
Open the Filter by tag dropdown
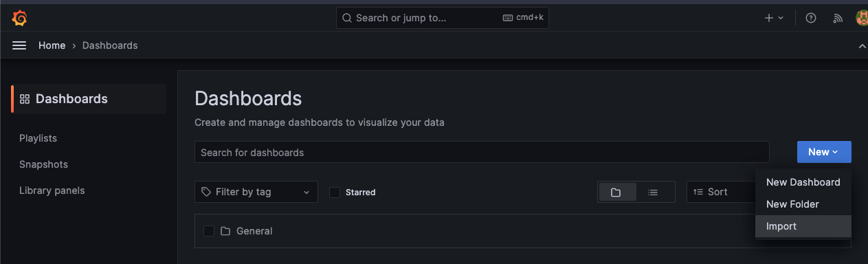[x=256, y=192]
